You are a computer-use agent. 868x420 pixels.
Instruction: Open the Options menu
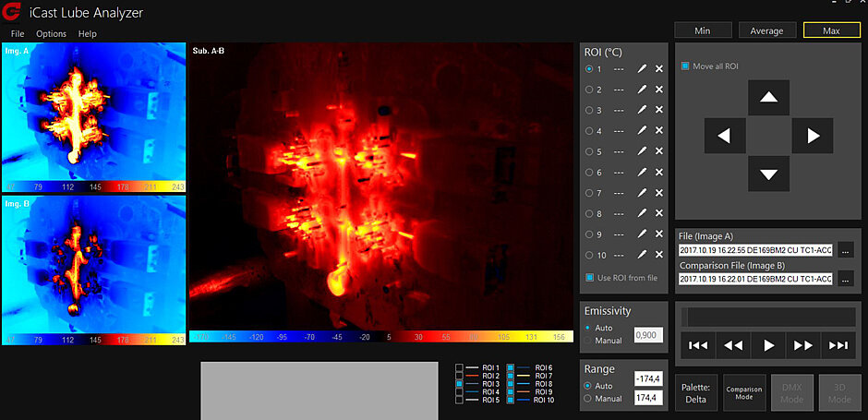tap(52, 34)
